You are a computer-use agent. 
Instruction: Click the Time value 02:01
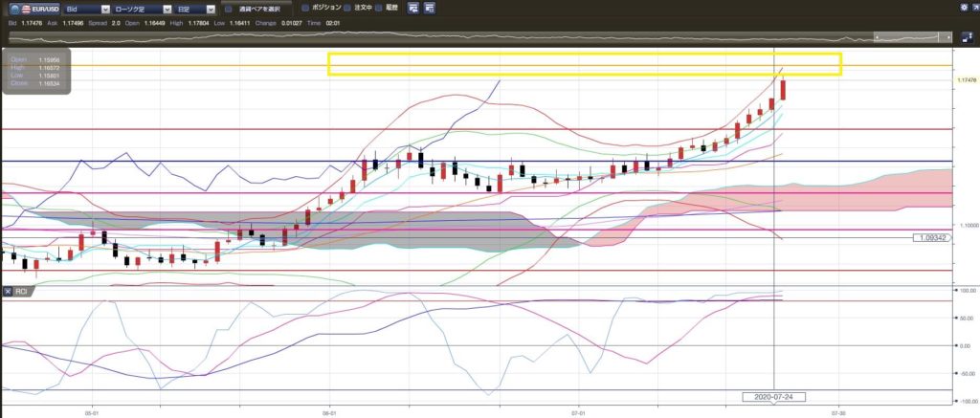pos(330,23)
